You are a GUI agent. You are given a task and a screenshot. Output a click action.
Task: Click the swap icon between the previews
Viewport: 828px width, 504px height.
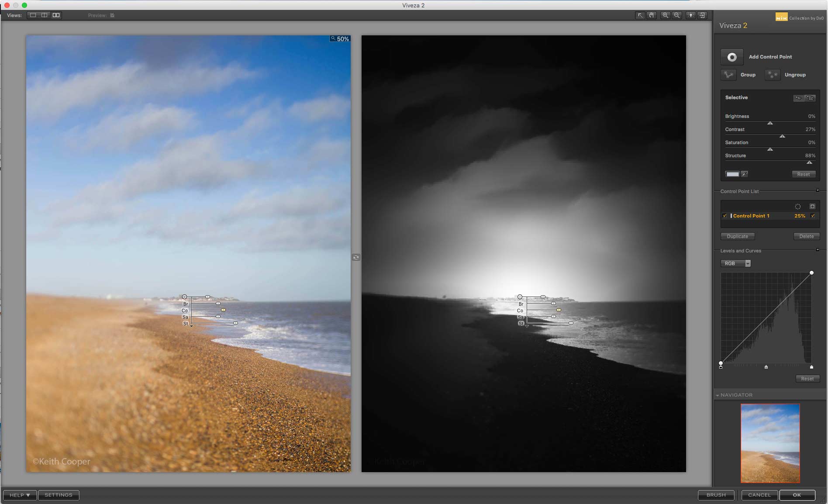356,257
